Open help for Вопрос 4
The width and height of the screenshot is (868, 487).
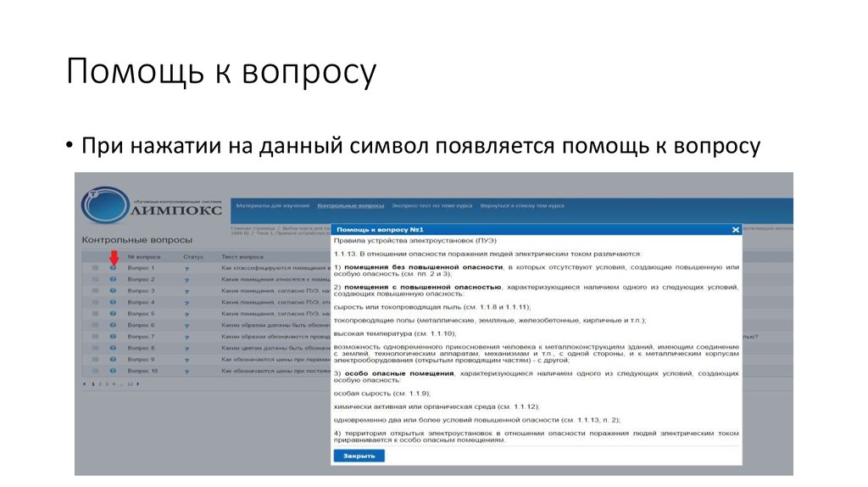(113, 302)
